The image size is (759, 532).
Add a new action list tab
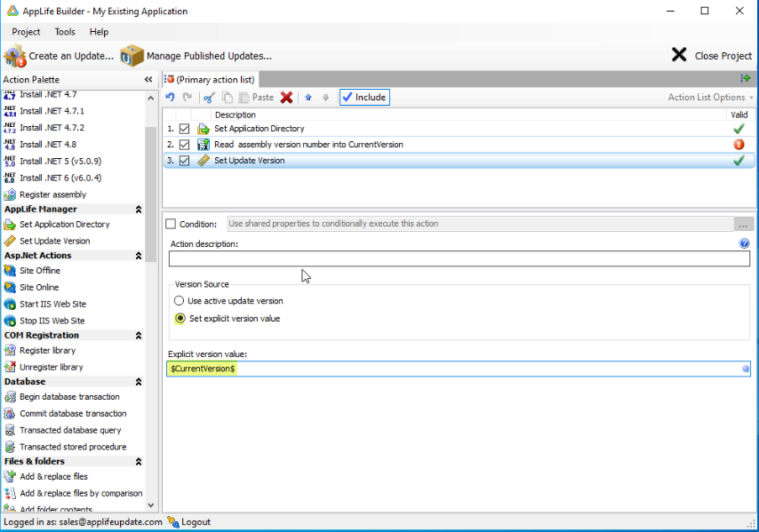(x=745, y=78)
